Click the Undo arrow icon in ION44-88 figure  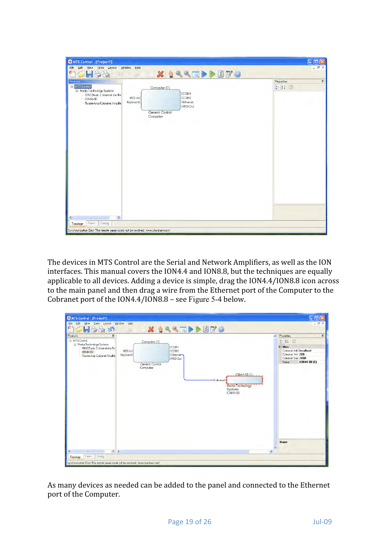pyautogui.click(x=111, y=329)
